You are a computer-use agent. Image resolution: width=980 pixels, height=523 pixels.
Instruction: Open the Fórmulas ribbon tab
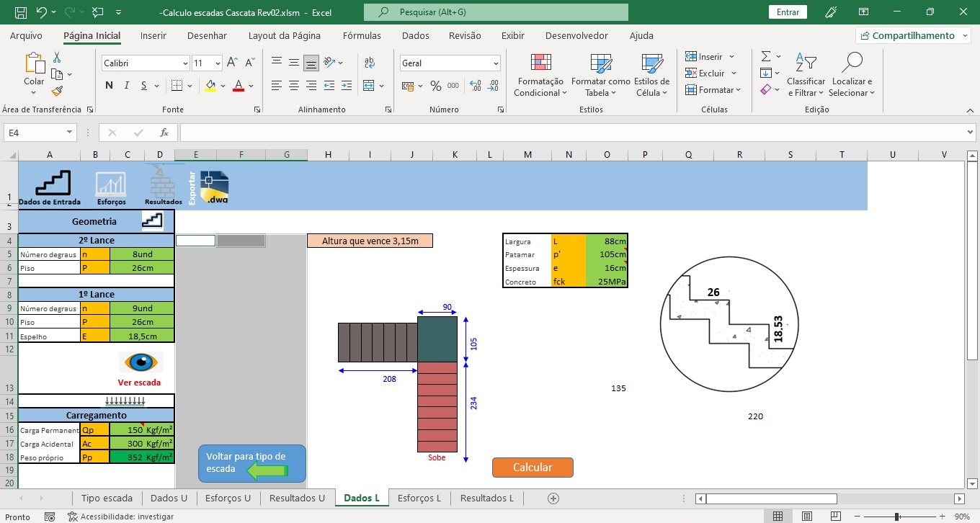(x=362, y=35)
